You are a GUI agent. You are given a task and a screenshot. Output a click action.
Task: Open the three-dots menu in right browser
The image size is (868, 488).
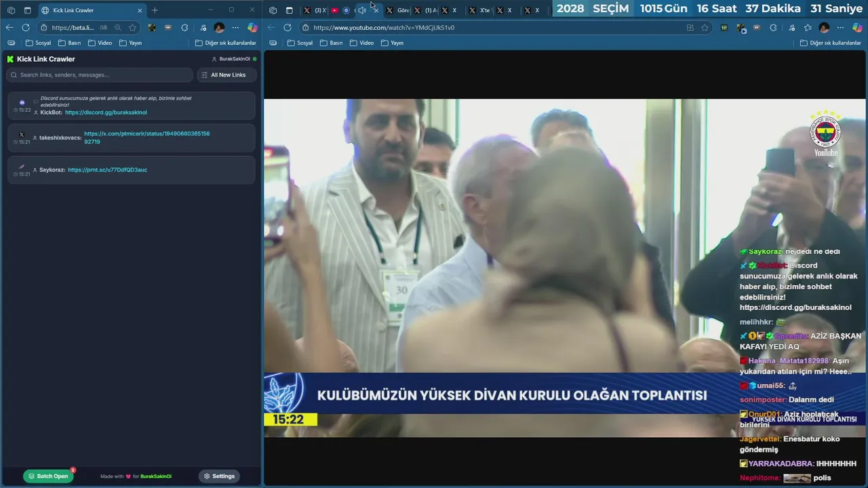point(841,28)
